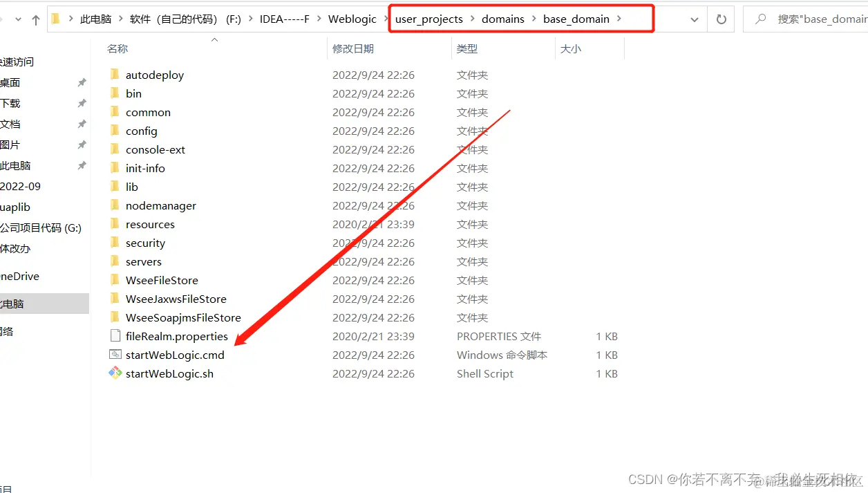Go up one folder level arrow
868x493 pixels.
(36, 20)
